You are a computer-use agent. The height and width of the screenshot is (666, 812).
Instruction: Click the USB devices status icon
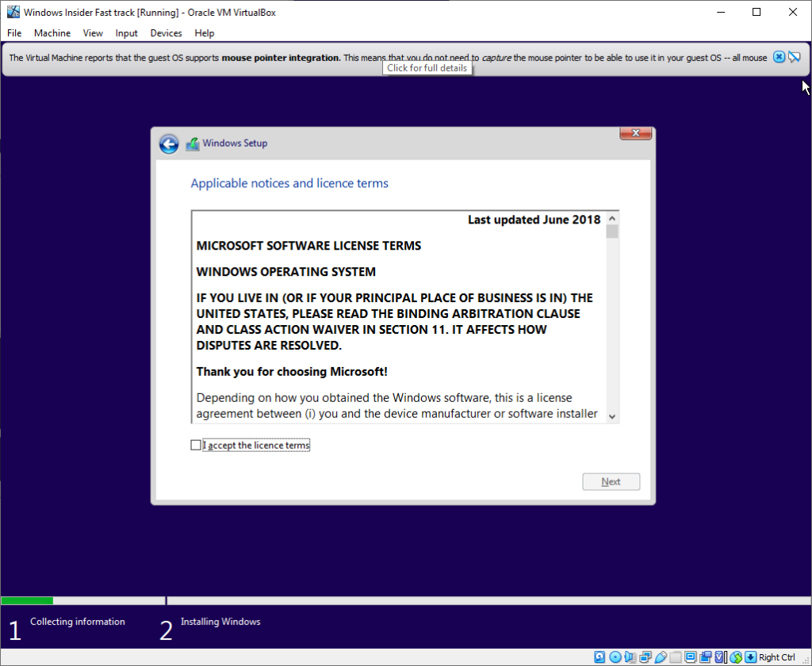point(661,657)
